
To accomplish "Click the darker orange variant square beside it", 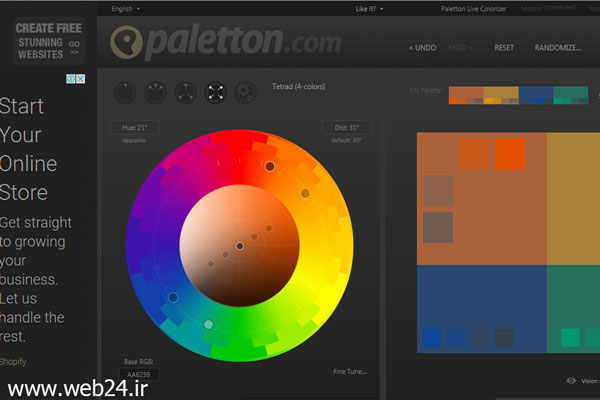I will [x=474, y=154].
